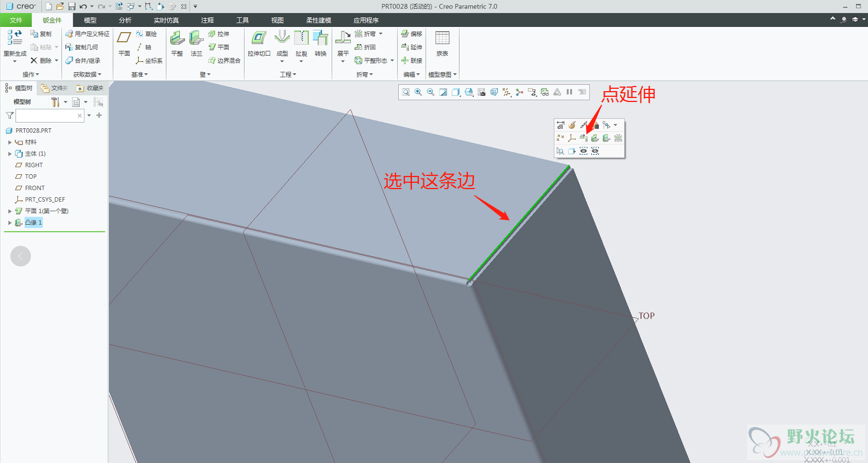Click the edit dimensions icon in mini toolbar
Viewport: 868px width, 463px height.
560,125
